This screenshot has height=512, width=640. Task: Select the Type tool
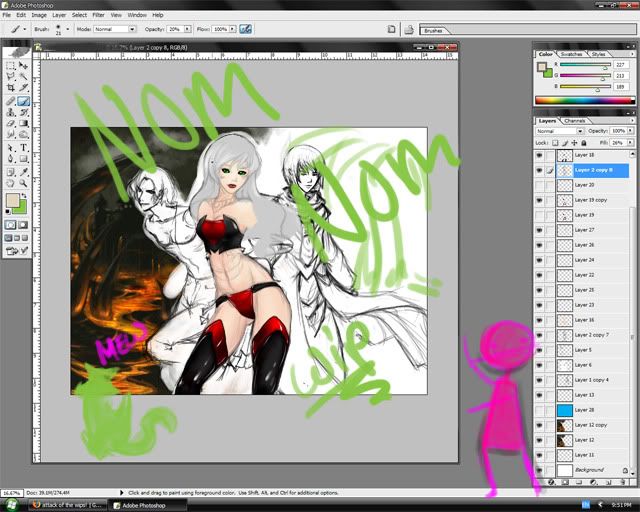click(24, 148)
